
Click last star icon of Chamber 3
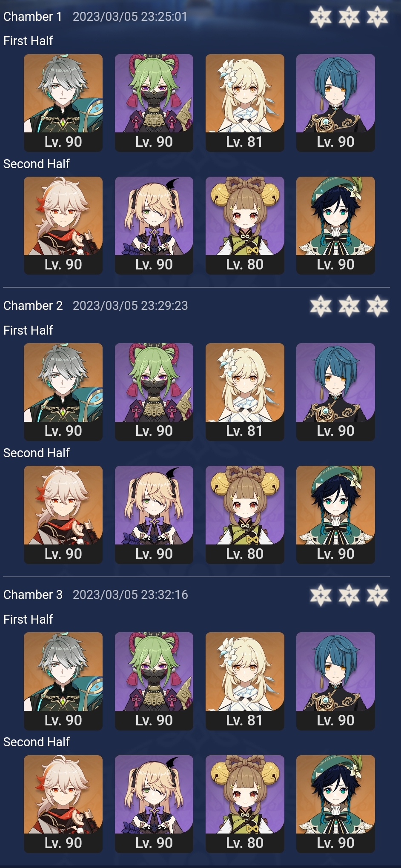(x=377, y=596)
